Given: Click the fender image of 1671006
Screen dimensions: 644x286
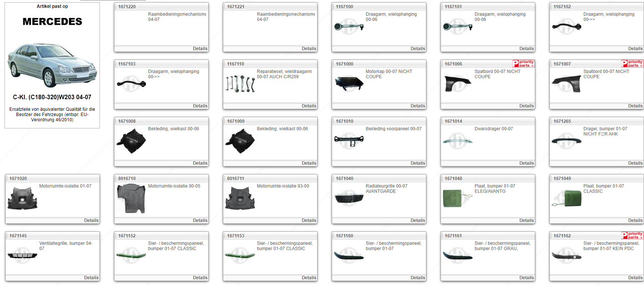Looking at the screenshot, I should click(457, 84).
